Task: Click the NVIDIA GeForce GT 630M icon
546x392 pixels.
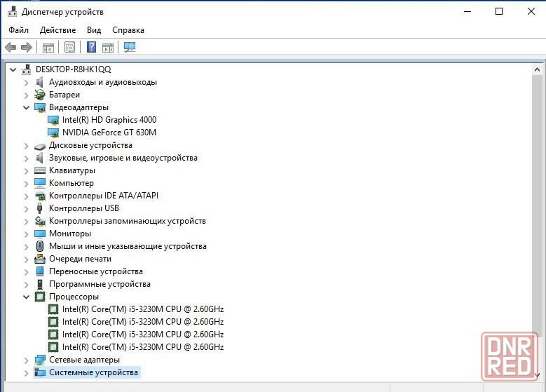Action: tap(53, 133)
